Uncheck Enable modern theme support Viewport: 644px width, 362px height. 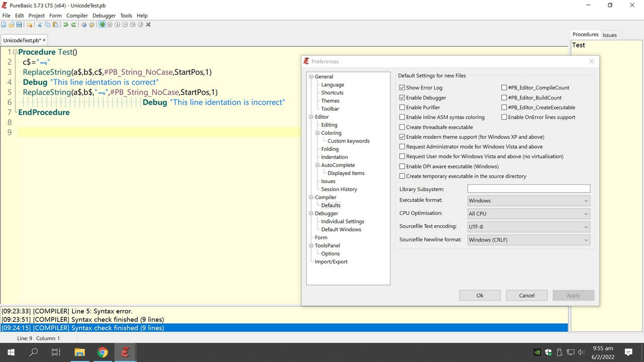tap(402, 137)
